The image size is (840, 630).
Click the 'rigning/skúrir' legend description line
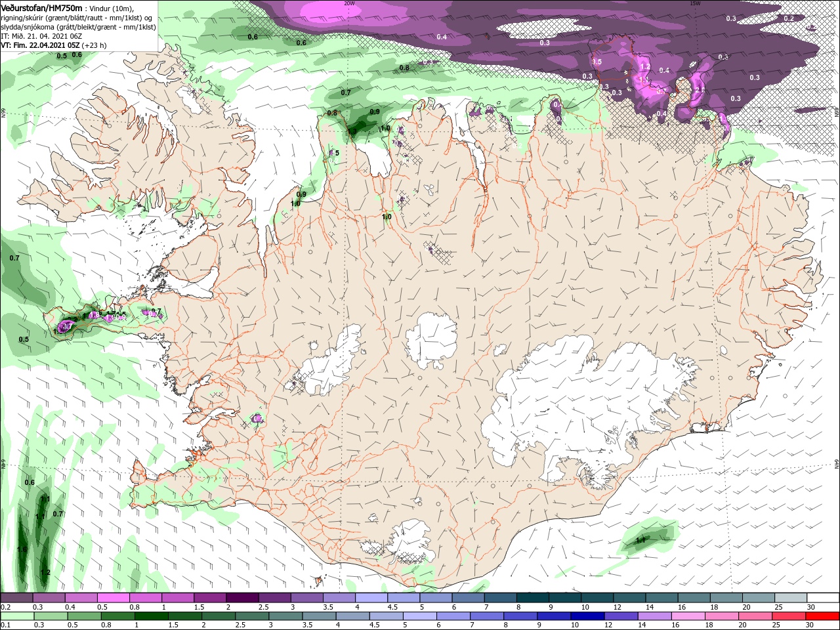click(x=76, y=18)
